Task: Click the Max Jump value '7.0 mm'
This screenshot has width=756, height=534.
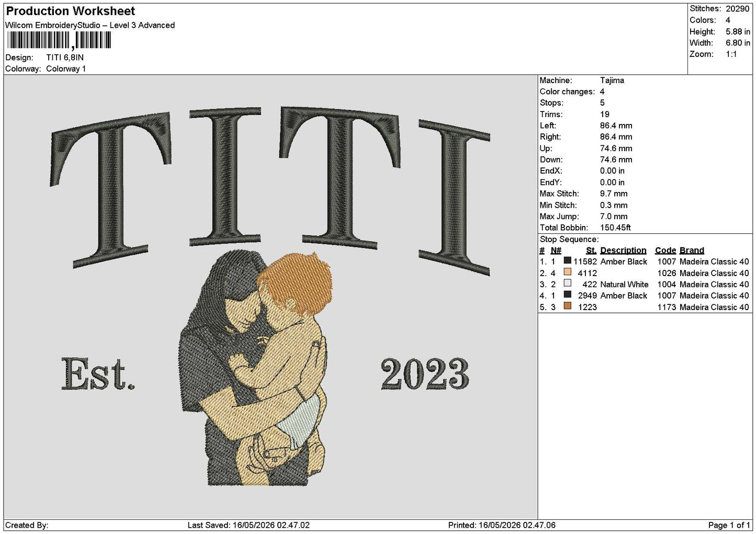Action: coord(614,217)
